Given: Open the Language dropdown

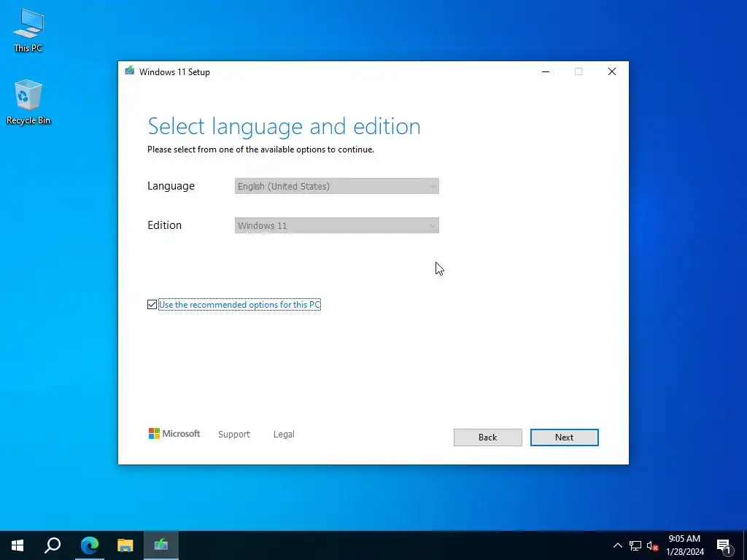Looking at the screenshot, I should 337,186.
